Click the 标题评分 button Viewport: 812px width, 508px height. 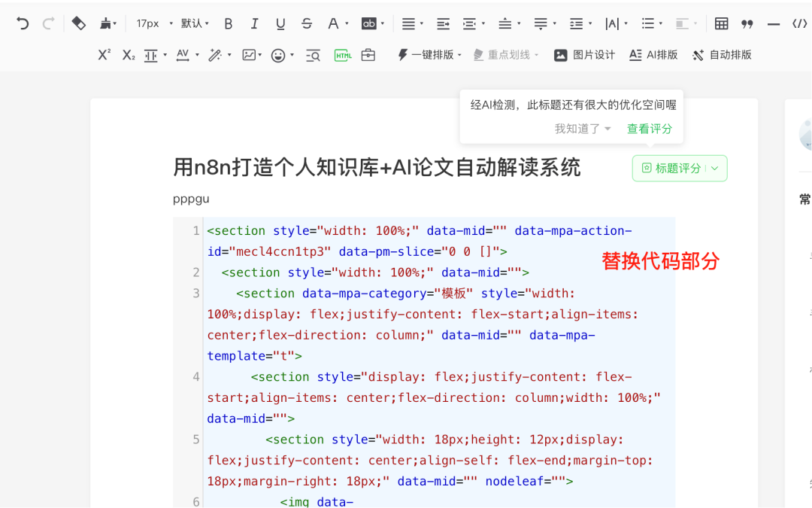click(671, 168)
